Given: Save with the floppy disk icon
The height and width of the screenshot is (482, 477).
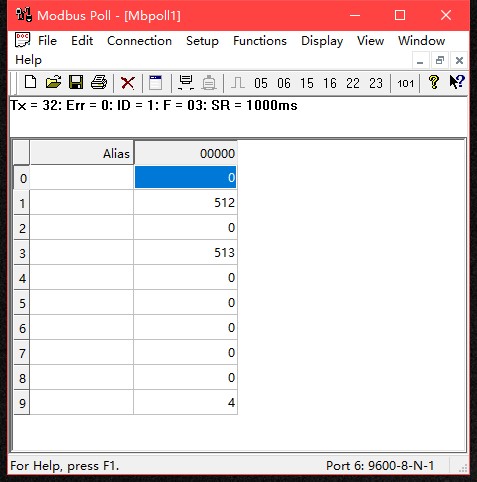Looking at the screenshot, I should pos(76,82).
